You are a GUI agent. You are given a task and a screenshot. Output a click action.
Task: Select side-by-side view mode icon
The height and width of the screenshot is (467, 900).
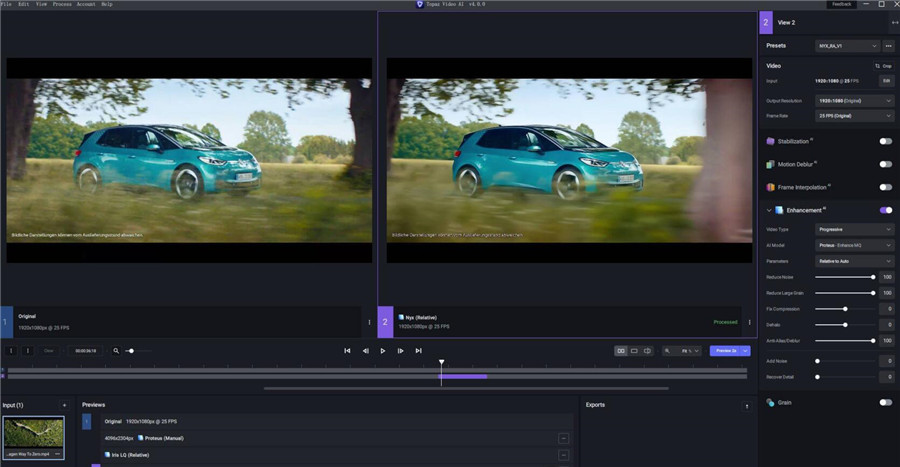620,351
